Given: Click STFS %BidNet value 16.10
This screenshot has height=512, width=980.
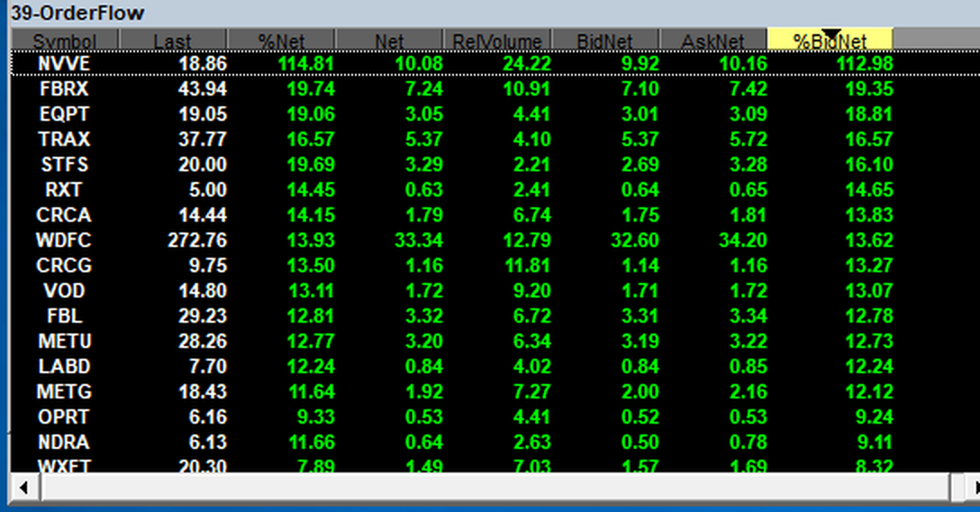Looking at the screenshot, I should pyautogui.click(x=869, y=164).
